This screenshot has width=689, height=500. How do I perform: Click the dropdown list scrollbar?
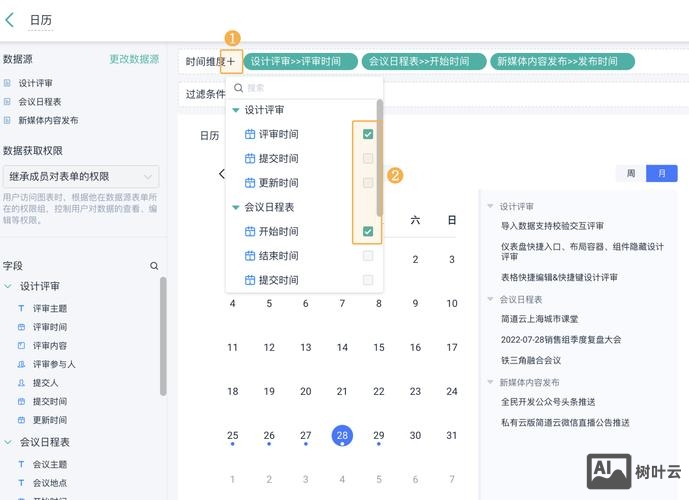pos(380,158)
